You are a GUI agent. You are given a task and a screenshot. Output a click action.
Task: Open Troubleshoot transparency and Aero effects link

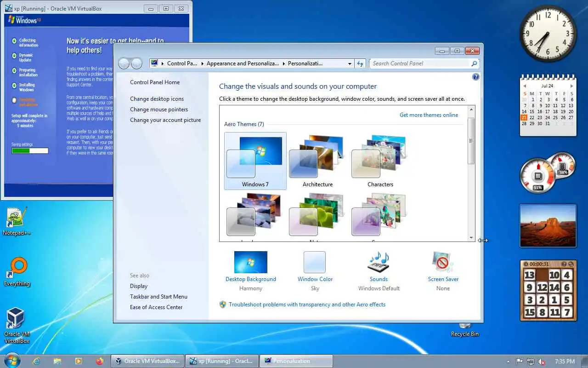point(307,305)
